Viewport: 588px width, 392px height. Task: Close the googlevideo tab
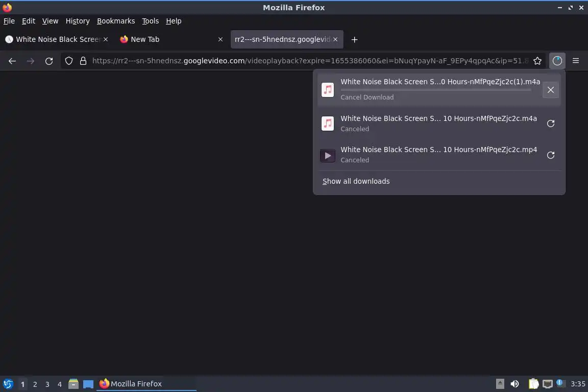(335, 39)
